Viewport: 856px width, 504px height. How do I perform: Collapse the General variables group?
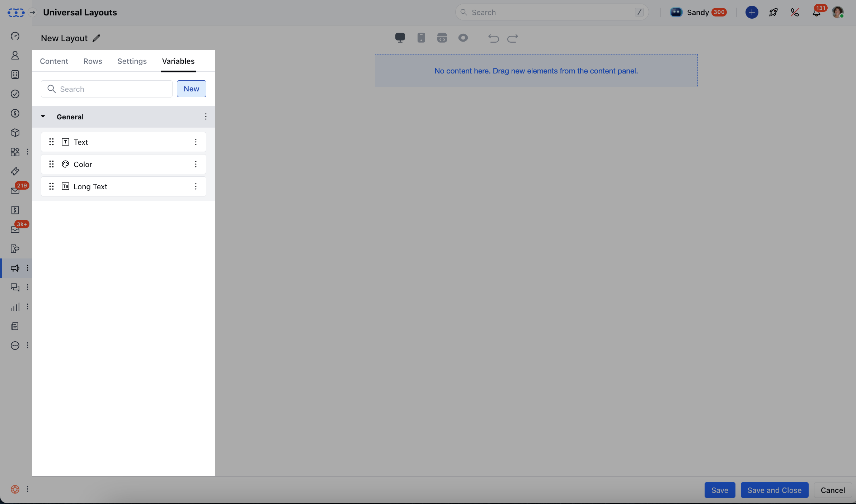pos(43,117)
